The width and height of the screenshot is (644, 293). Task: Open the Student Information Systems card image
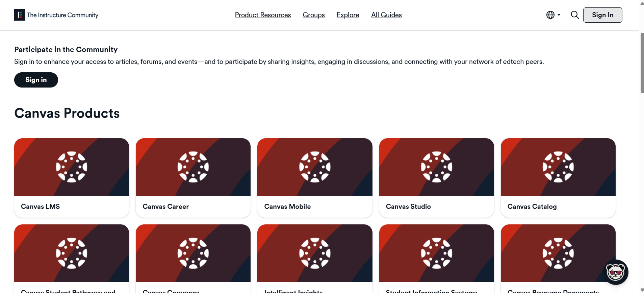[x=437, y=253]
